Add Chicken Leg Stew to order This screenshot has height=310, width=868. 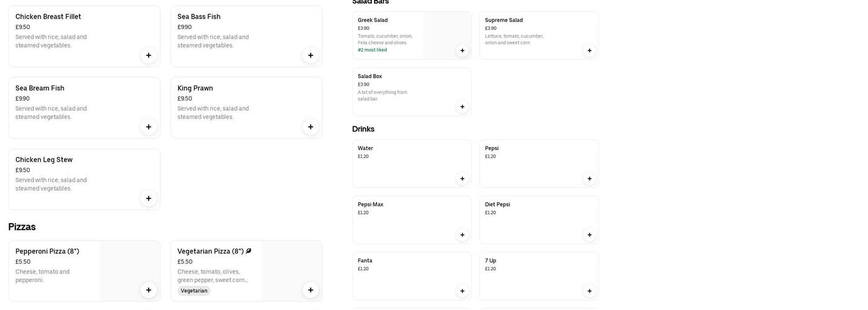[149, 198]
